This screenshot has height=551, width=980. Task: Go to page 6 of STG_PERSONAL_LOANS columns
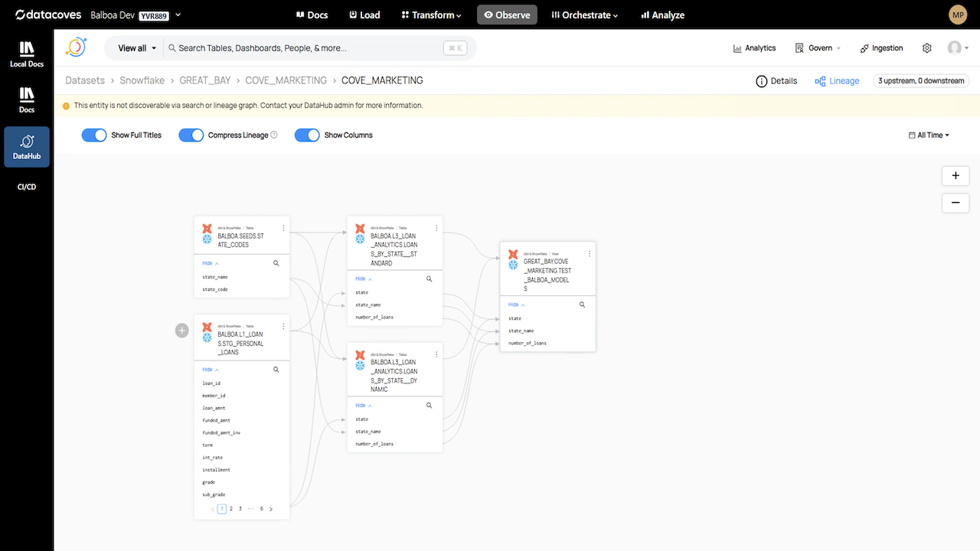click(262, 509)
